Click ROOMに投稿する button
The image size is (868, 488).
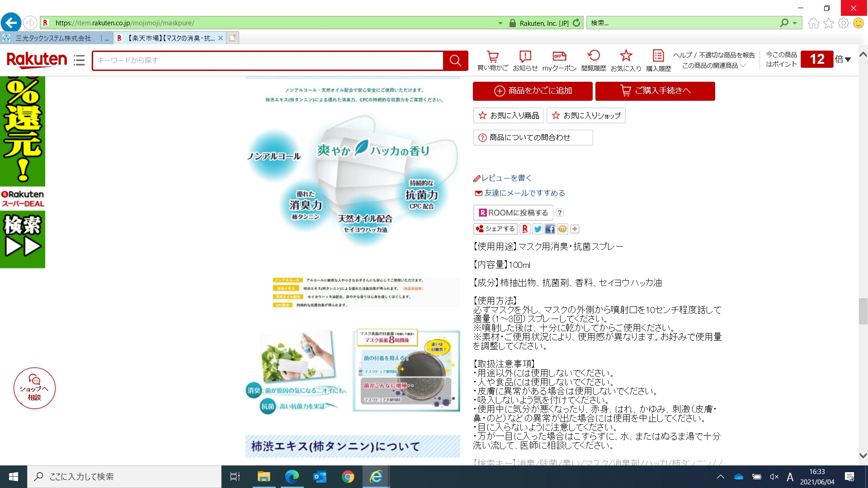pos(513,213)
